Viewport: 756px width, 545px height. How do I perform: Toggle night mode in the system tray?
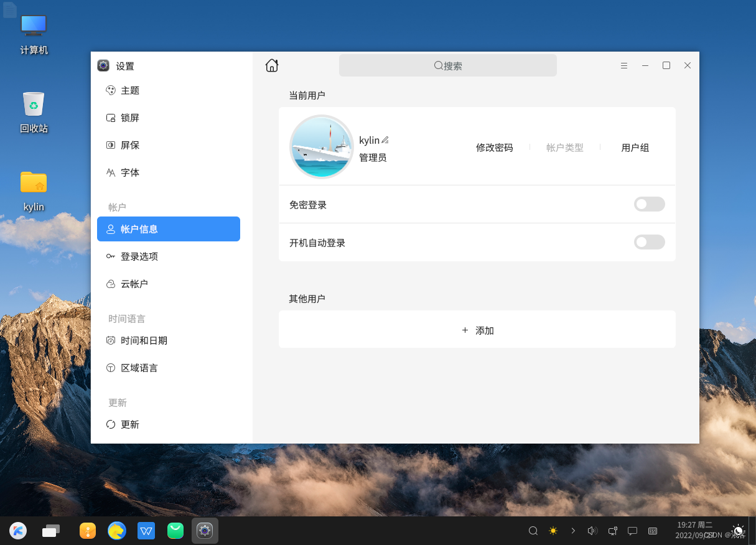(x=553, y=531)
